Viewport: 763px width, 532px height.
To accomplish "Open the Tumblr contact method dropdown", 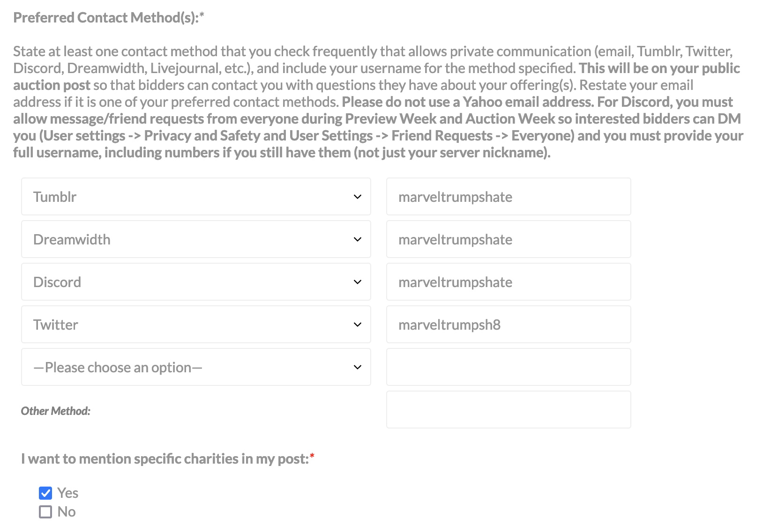I will [x=196, y=197].
